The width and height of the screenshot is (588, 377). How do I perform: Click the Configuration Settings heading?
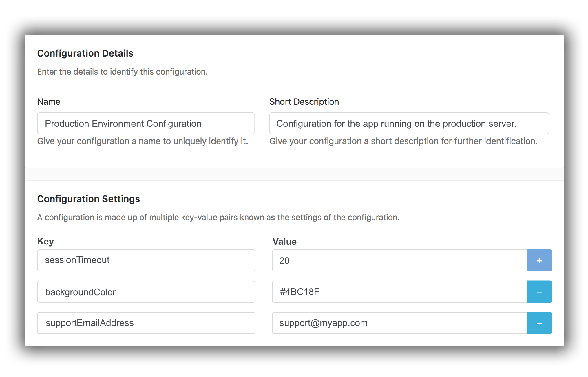click(88, 199)
